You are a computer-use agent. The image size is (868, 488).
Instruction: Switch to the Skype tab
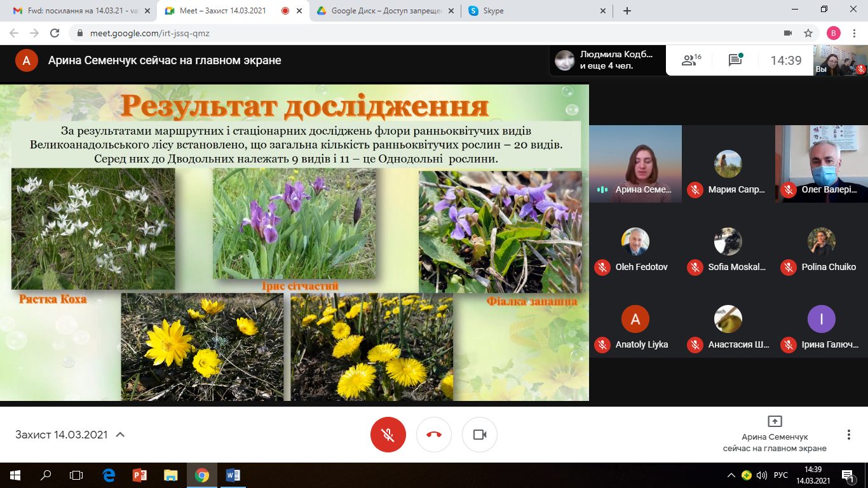pyautogui.click(x=538, y=11)
